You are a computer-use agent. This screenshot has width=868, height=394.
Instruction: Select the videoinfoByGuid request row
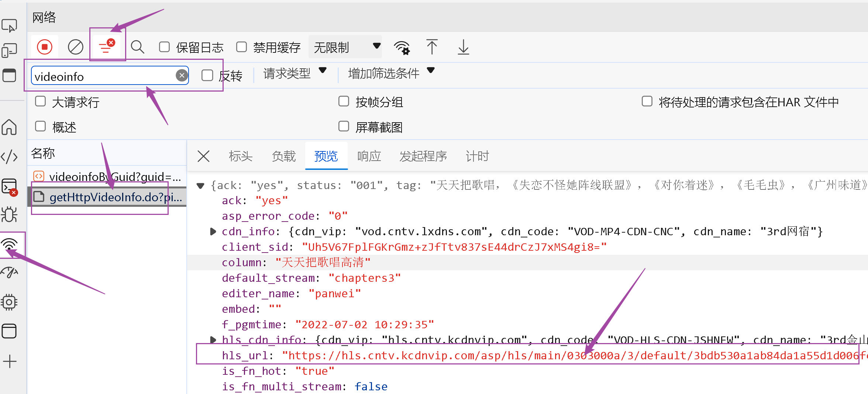point(107,177)
